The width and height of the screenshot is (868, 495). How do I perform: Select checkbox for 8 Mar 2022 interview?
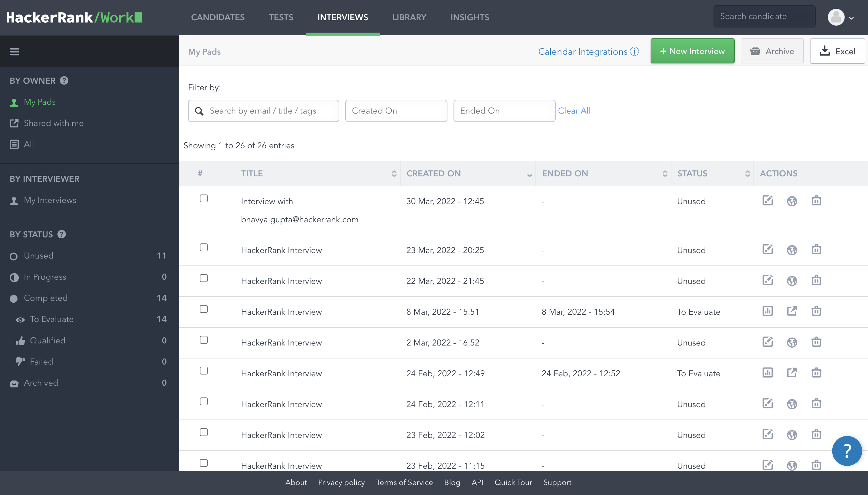tap(203, 309)
